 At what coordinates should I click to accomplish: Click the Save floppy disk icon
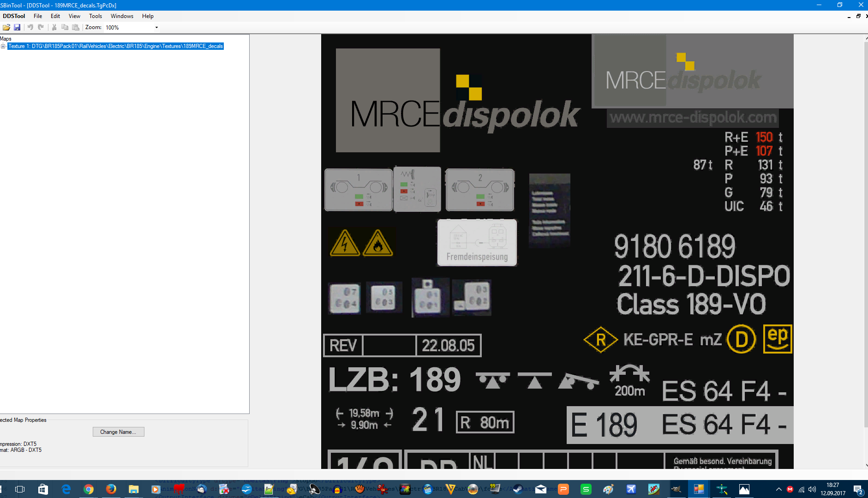point(17,27)
